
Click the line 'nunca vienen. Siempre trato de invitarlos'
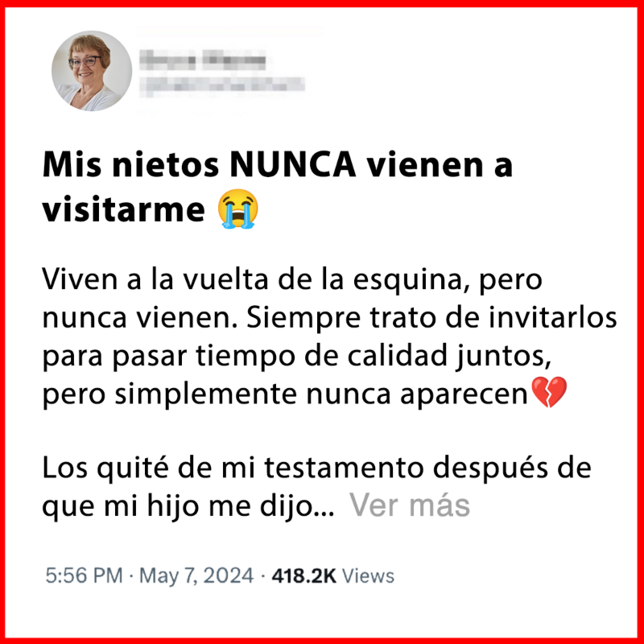[x=330, y=317]
